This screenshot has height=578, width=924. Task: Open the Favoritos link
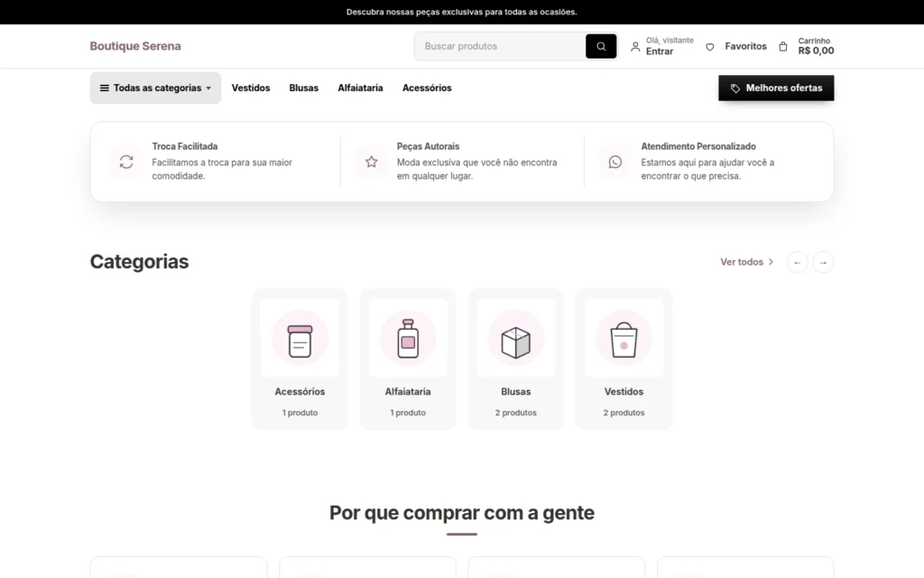745,46
